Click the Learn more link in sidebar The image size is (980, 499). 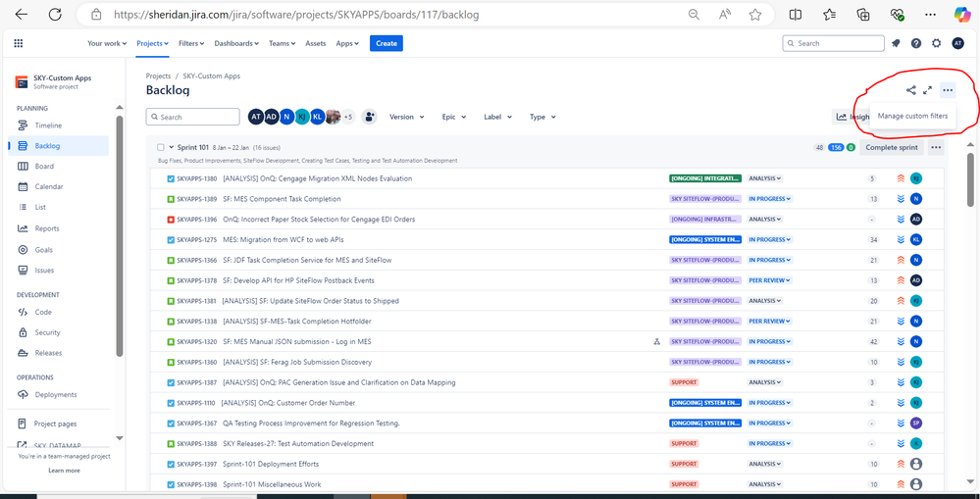pyautogui.click(x=64, y=471)
